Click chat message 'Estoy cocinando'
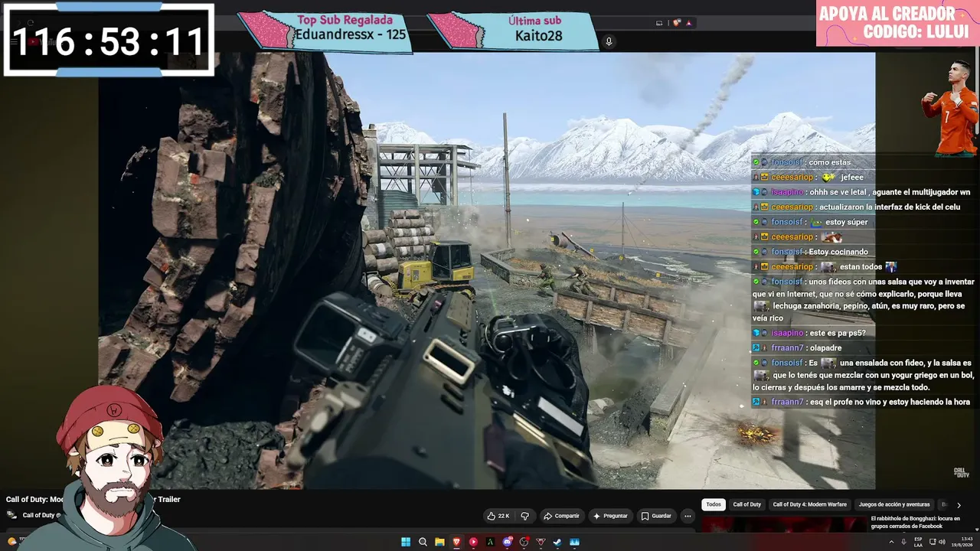Viewport: 980px width, 551px height. pos(838,252)
